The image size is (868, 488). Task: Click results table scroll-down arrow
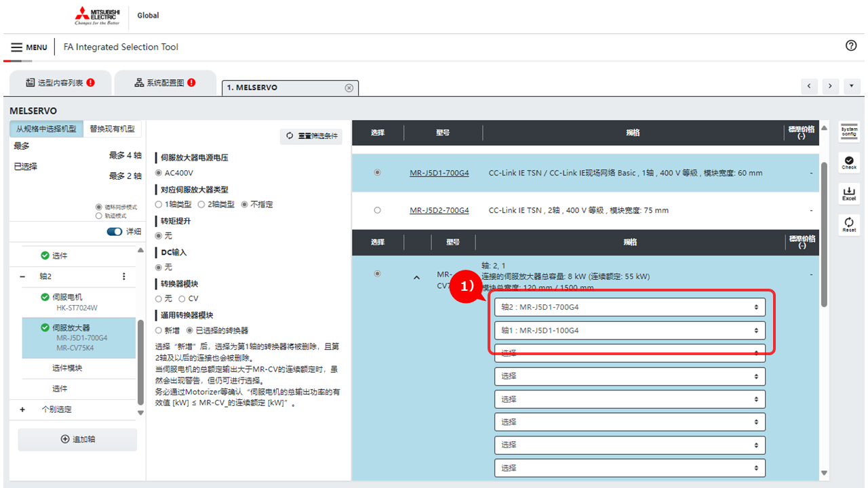(824, 473)
